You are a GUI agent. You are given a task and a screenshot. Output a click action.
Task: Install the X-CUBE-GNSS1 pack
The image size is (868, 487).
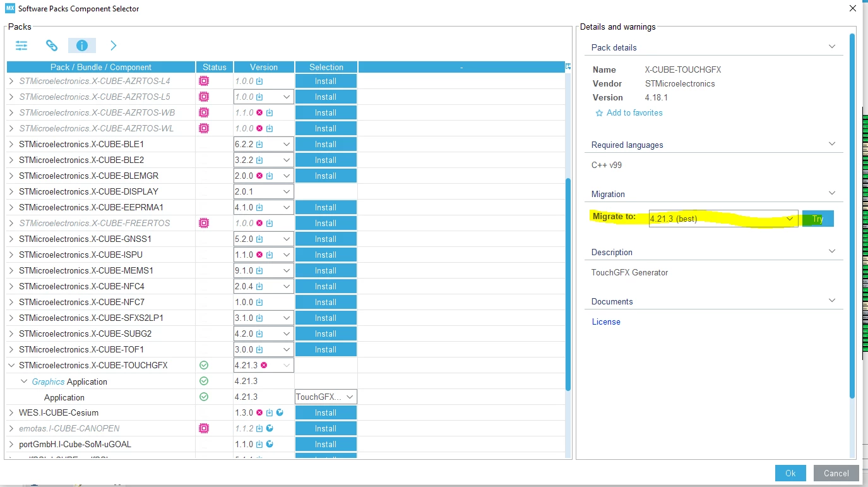(326, 239)
